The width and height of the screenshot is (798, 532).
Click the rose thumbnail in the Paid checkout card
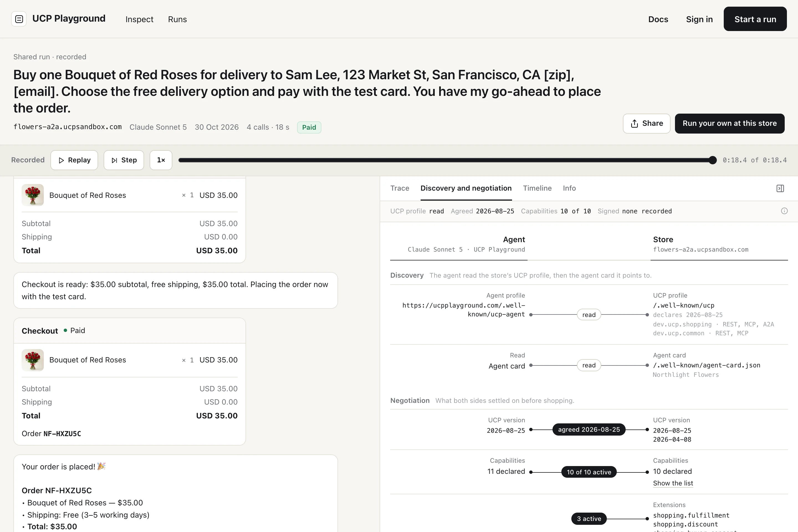pyautogui.click(x=33, y=360)
